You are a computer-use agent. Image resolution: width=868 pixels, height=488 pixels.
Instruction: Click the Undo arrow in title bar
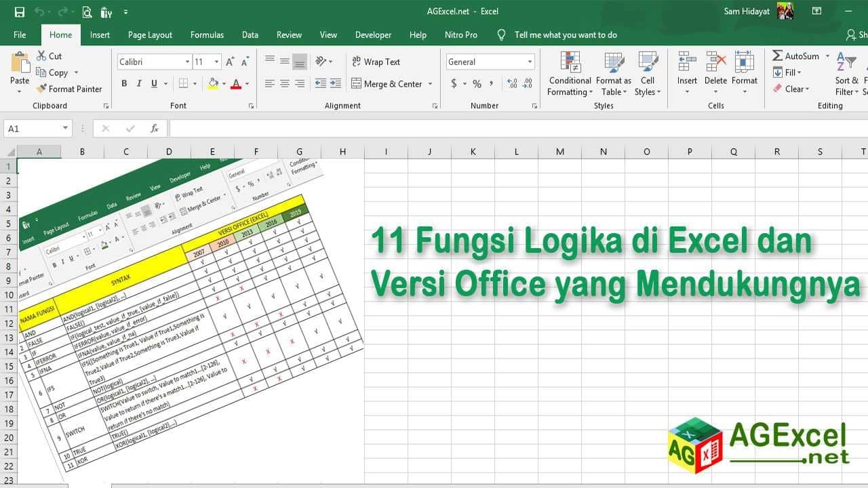pos(39,12)
